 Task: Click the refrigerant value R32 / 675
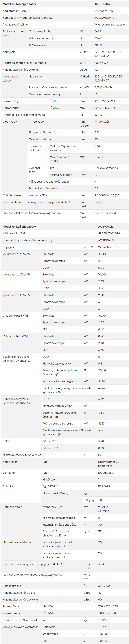104,486
